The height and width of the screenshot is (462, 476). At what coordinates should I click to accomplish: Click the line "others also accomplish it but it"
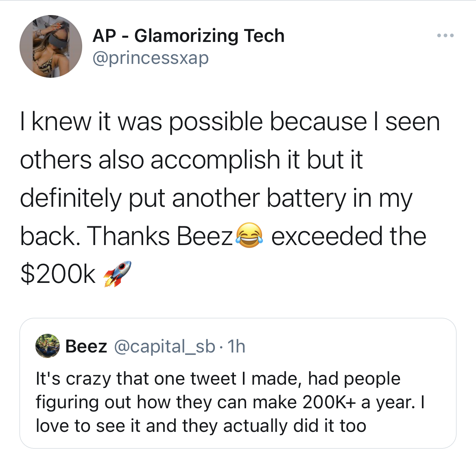(x=191, y=160)
